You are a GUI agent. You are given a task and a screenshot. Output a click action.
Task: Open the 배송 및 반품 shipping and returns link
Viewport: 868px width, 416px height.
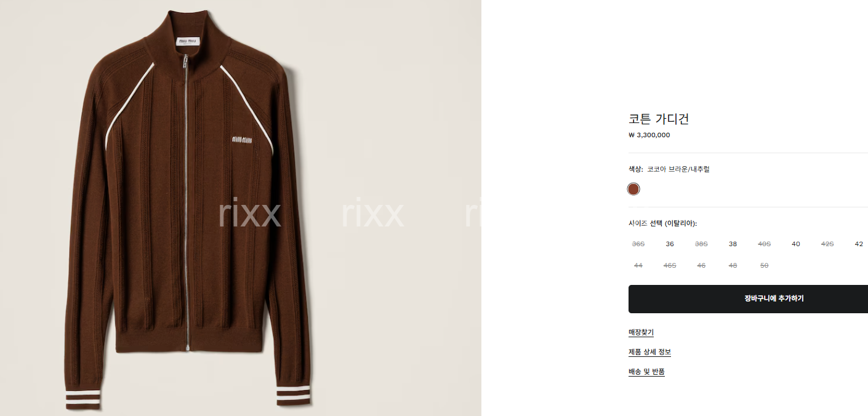pos(646,372)
